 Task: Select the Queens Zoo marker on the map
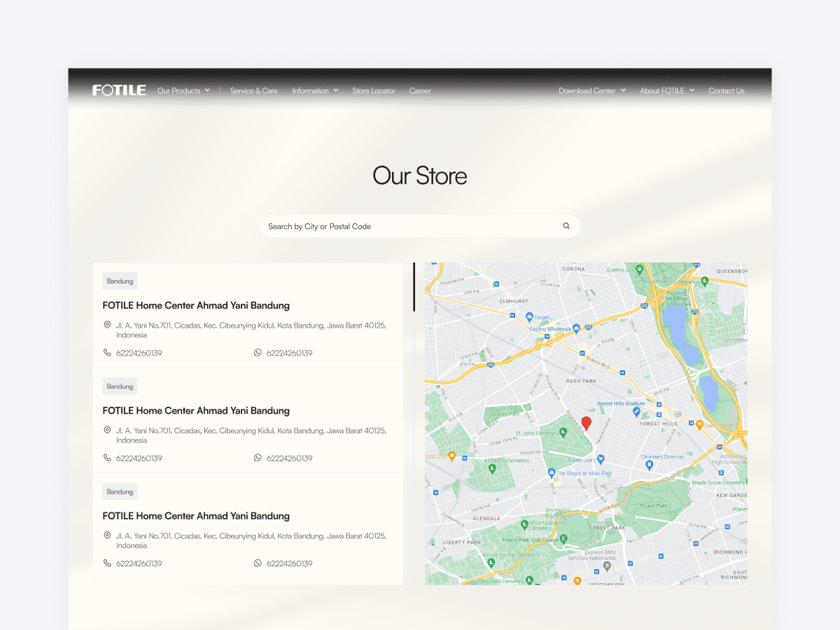(639, 269)
